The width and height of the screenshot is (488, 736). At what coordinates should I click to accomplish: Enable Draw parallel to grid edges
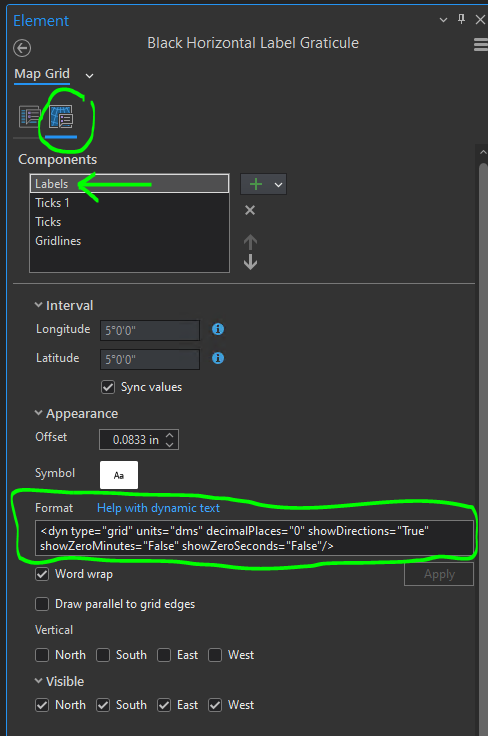click(x=42, y=604)
